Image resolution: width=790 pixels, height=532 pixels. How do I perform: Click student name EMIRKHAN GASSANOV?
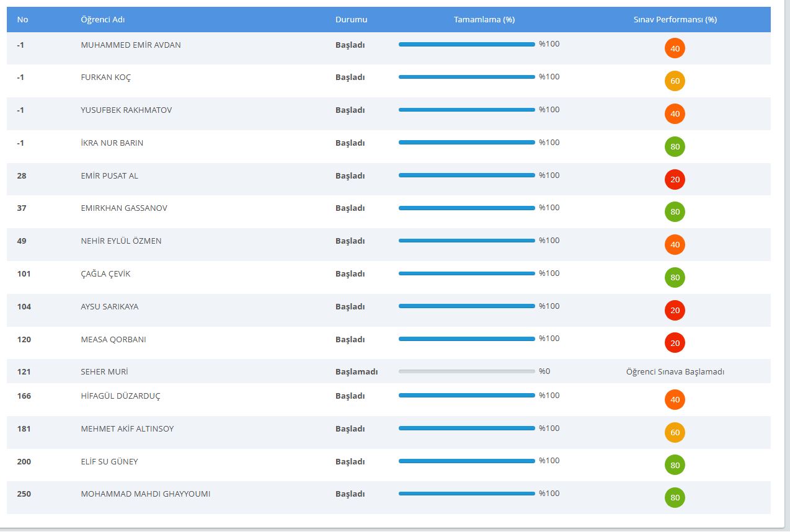pyautogui.click(x=124, y=208)
